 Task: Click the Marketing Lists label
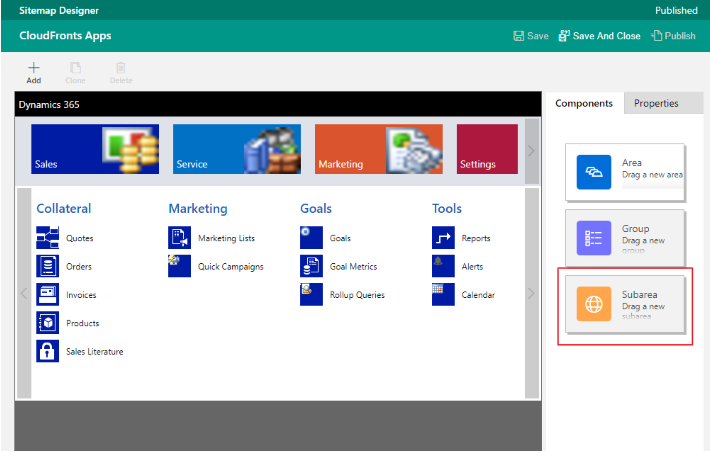(x=226, y=238)
